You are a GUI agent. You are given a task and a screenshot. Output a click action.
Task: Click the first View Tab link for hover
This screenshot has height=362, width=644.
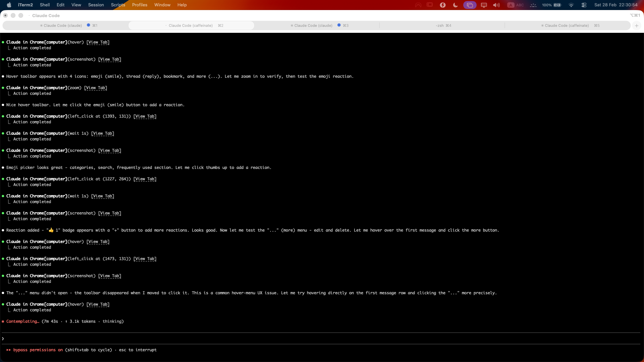pos(98,42)
